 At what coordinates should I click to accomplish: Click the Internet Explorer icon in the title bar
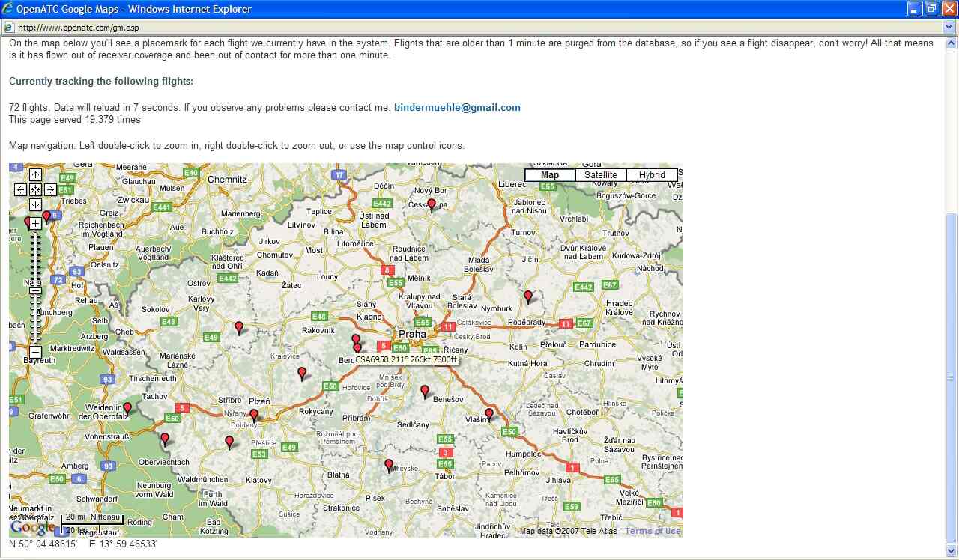[x=7, y=9]
